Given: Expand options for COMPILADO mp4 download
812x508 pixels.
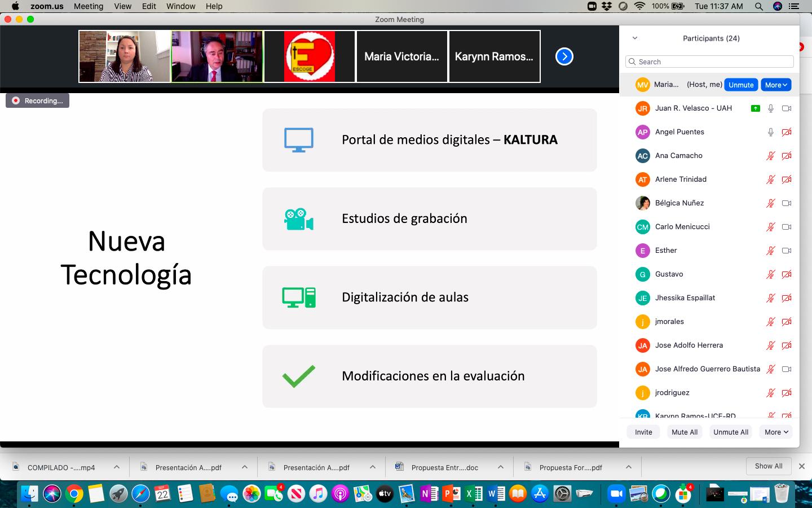Looking at the screenshot, I should [x=117, y=467].
